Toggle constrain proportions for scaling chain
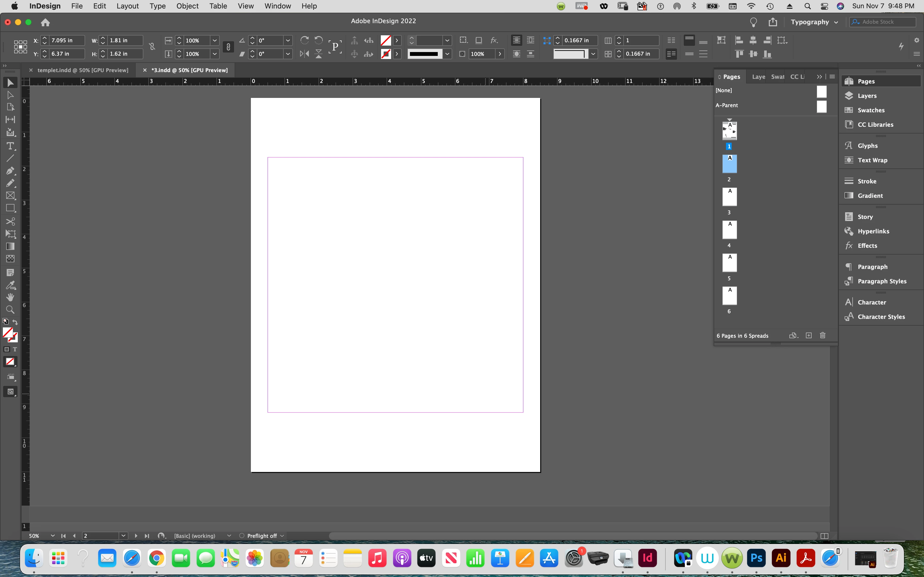The height and width of the screenshot is (577, 924). pyautogui.click(x=228, y=47)
